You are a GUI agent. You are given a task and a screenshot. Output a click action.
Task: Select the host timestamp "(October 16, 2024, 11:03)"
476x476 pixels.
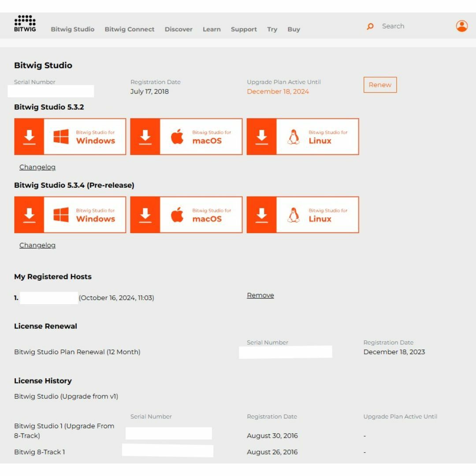(x=116, y=298)
